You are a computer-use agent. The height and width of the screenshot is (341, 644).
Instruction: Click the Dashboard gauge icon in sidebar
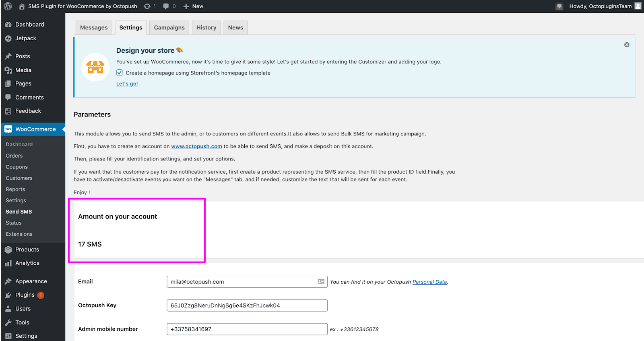coord(8,25)
